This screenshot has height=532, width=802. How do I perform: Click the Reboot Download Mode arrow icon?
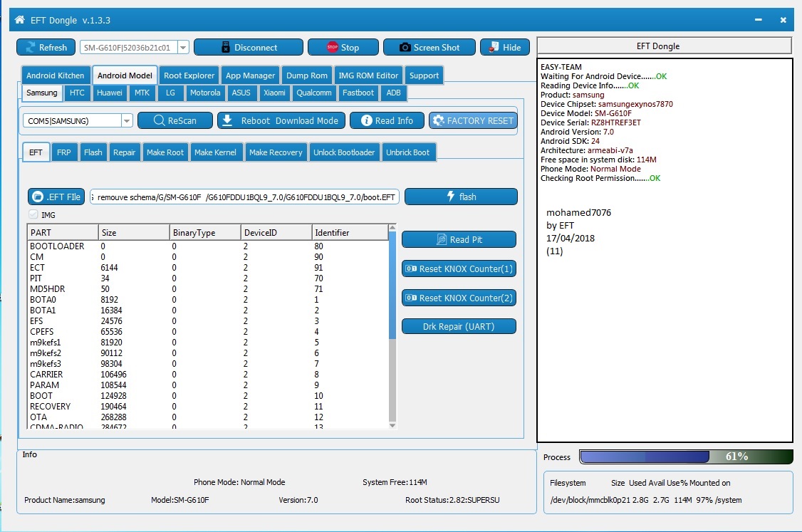pos(228,120)
